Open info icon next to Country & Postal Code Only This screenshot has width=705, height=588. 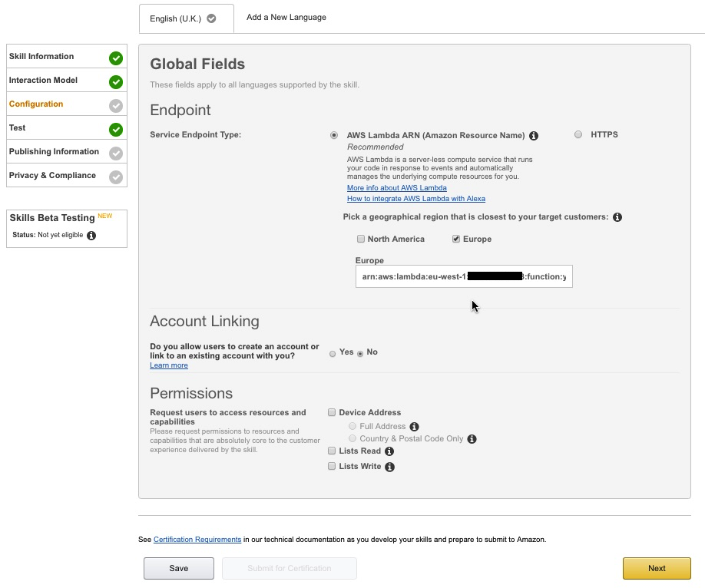point(472,439)
